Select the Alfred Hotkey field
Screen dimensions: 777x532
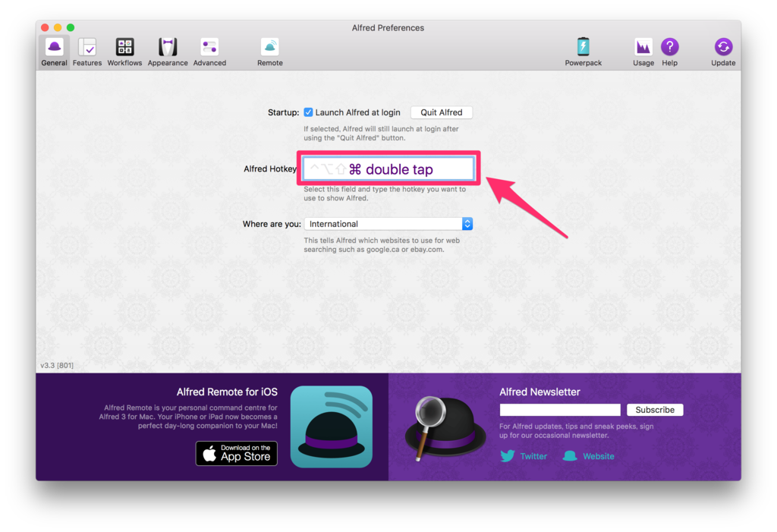[x=388, y=169]
